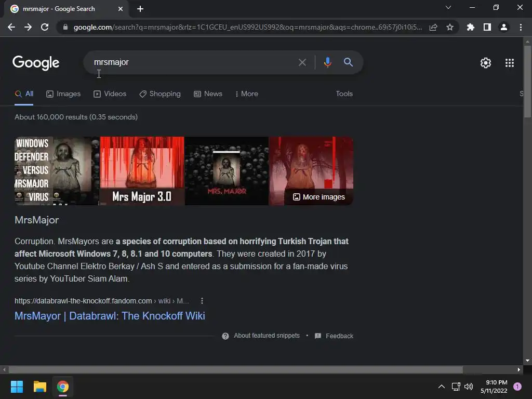
Task: Select the All results tab
Action: pos(24,94)
